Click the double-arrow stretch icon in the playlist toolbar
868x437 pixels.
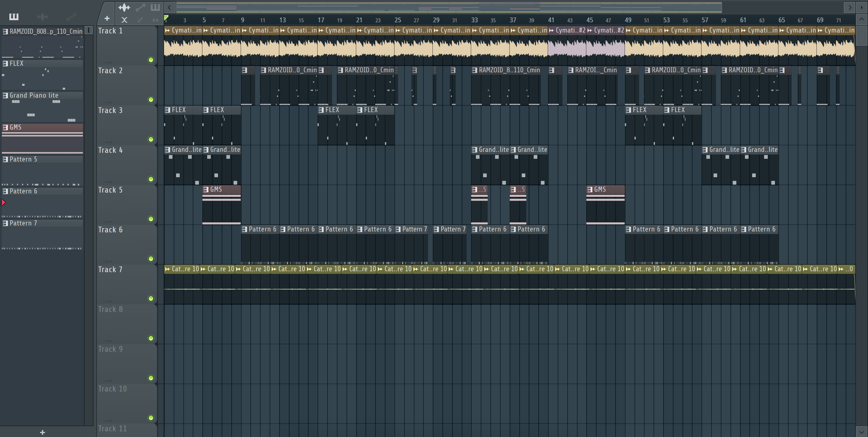pyautogui.click(x=155, y=20)
